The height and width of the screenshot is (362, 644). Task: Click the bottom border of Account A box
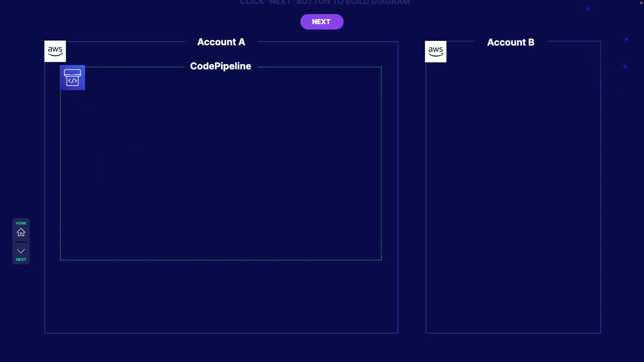pyautogui.click(x=221, y=333)
